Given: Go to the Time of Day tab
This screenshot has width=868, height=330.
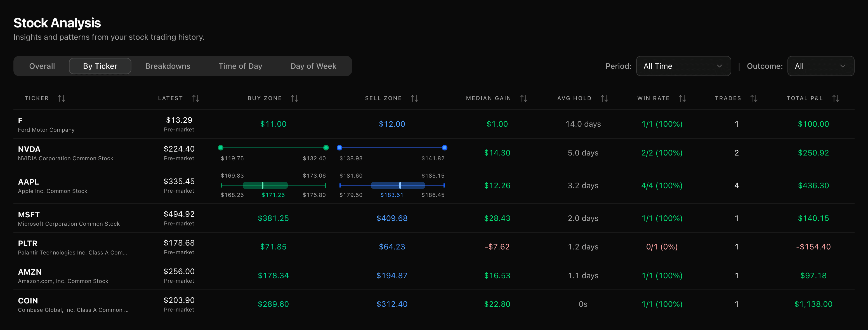Looking at the screenshot, I should click(x=240, y=66).
